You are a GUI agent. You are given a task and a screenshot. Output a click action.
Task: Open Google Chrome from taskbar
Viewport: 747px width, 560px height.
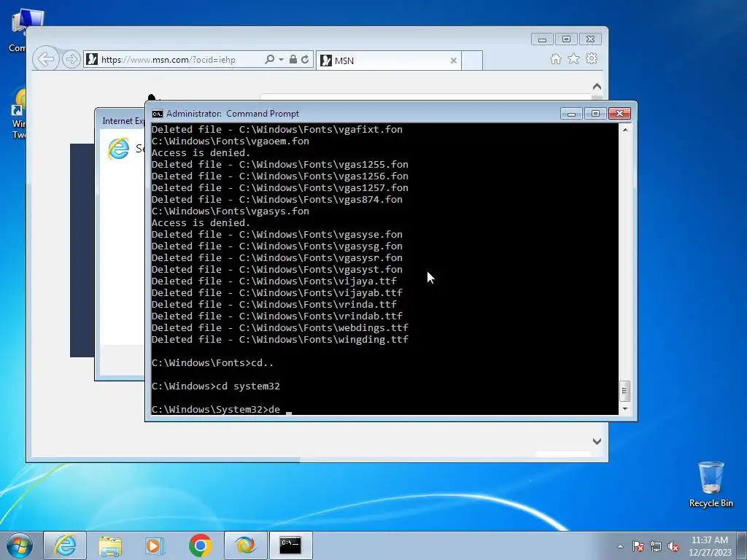[x=200, y=545]
